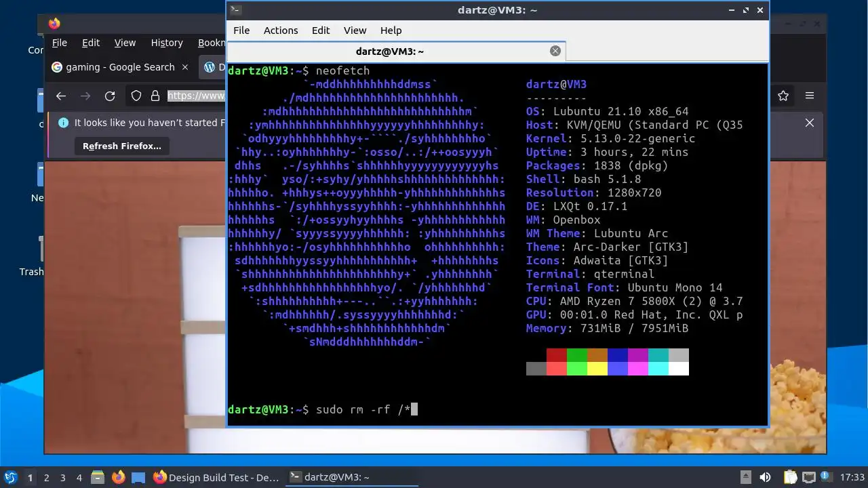This screenshot has height=488, width=868.
Task: Switch to virtual desktop 4
Action: (79, 478)
